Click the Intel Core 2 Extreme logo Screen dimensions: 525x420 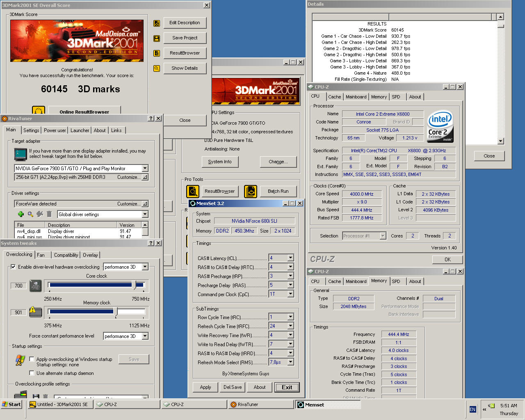[x=440, y=126]
